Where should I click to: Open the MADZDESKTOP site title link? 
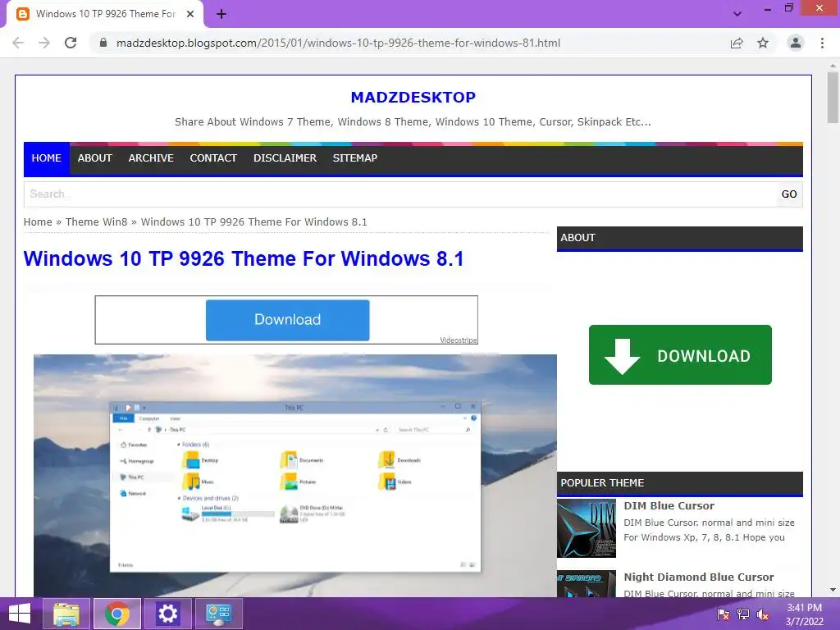click(413, 97)
